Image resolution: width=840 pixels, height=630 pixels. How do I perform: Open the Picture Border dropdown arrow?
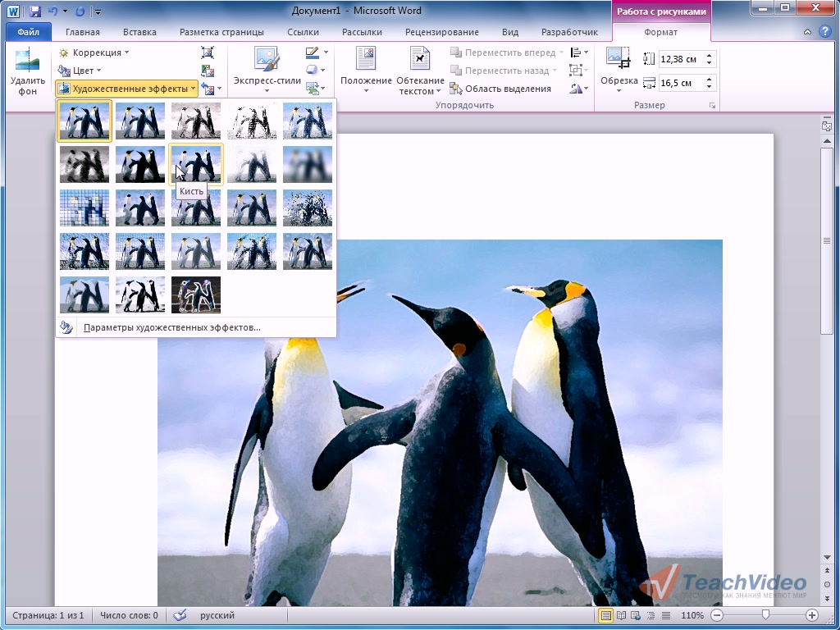point(326,52)
